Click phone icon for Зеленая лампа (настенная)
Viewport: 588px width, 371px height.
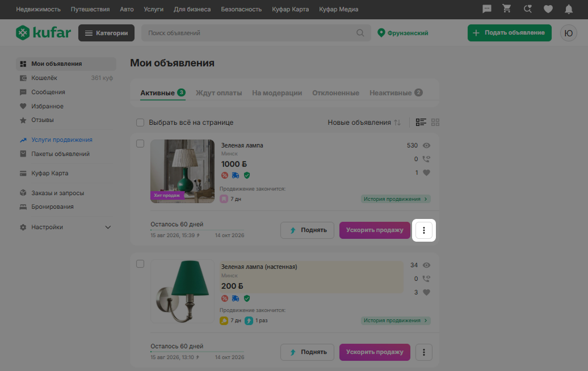click(426, 279)
